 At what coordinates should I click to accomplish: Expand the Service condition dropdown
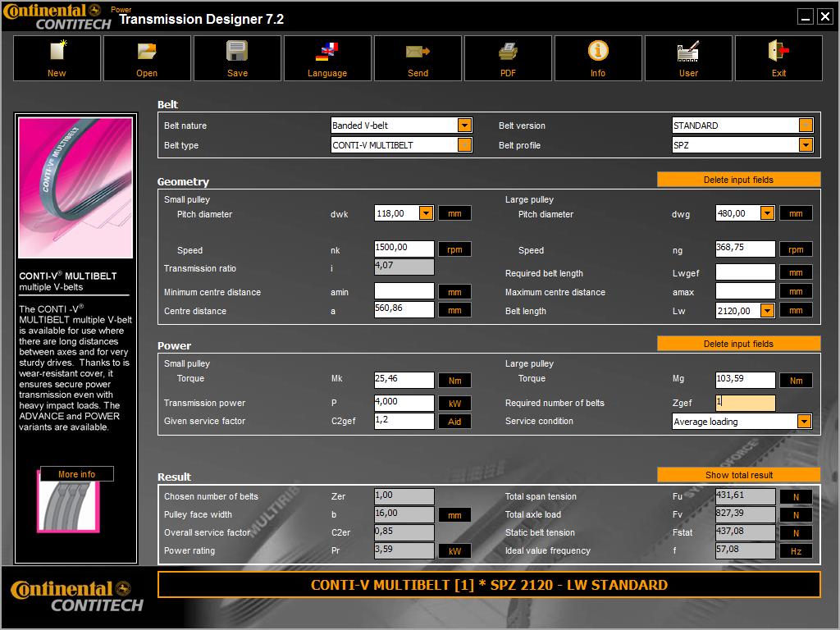coord(804,422)
